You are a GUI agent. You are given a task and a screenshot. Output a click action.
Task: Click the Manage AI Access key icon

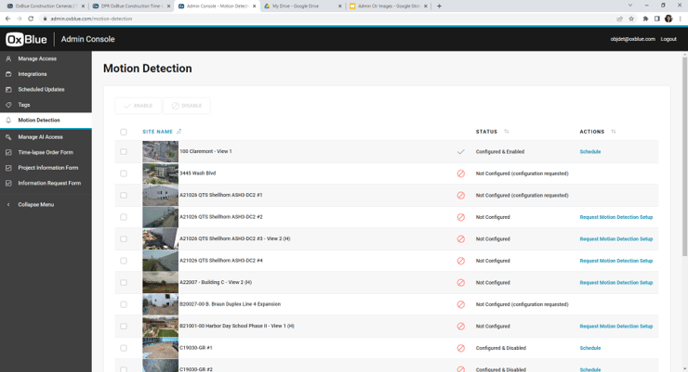8,137
